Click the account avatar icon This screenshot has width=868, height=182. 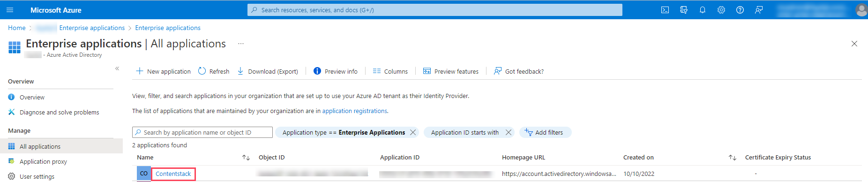(x=861, y=10)
